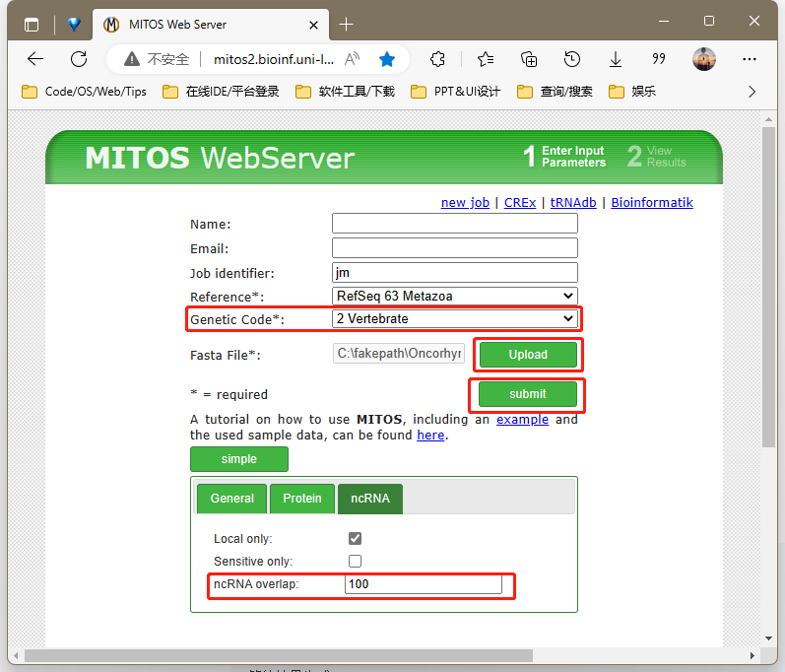785x672 pixels.
Task: Click the scroll up arrow
Action: [768, 119]
